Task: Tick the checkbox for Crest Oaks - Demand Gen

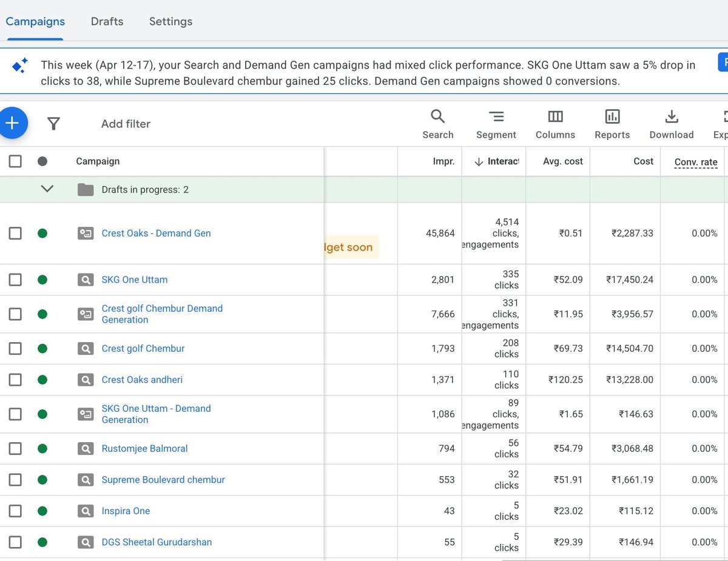Action: 15,233
